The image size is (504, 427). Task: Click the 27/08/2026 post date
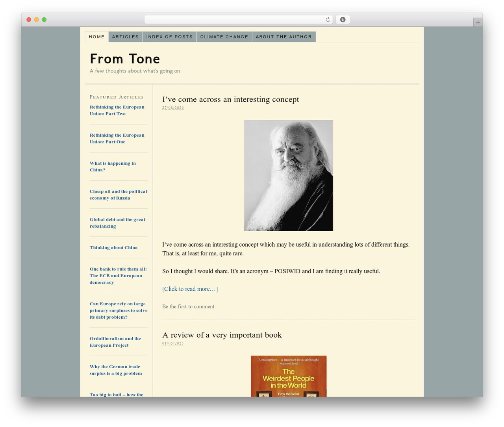coord(173,108)
